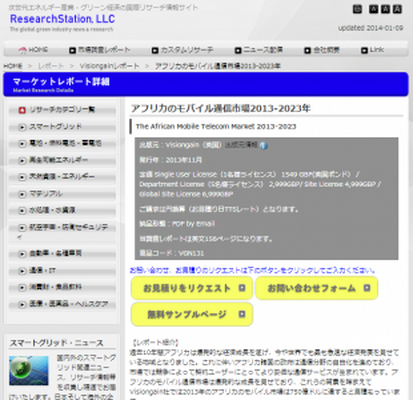
Task: Open the ニュース配信 menu item
Action: click(x=259, y=50)
